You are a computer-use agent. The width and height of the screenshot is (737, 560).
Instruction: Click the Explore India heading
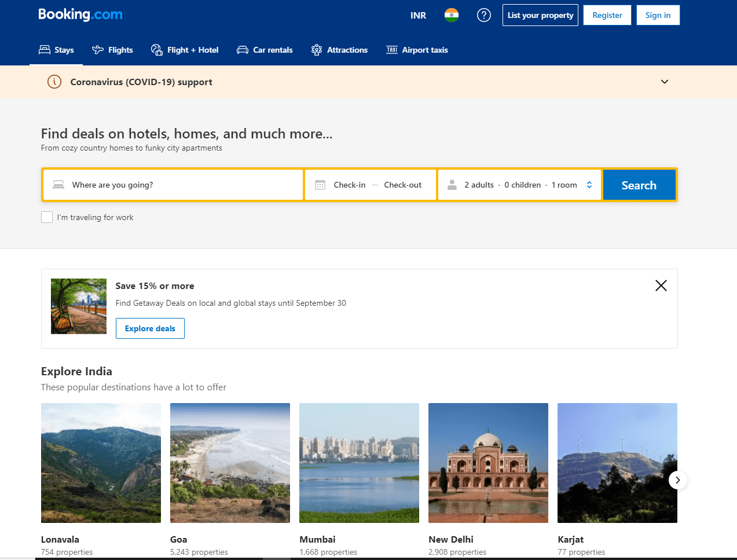76,371
